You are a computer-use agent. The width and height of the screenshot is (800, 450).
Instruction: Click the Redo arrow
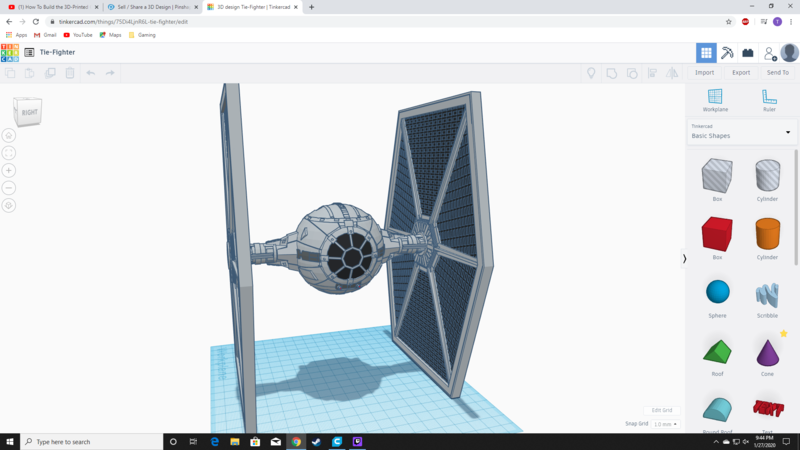tap(110, 73)
